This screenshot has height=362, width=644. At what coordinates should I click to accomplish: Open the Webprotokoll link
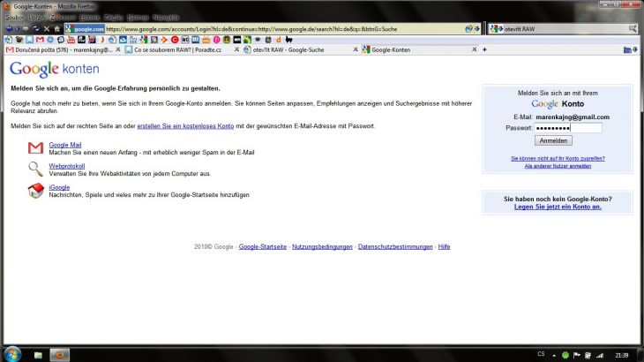click(66, 166)
